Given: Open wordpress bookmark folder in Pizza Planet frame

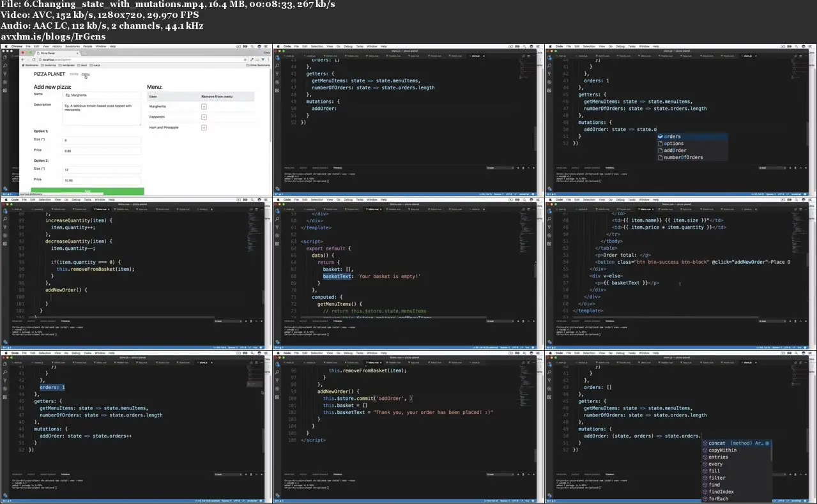Looking at the screenshot, I should (66, 65).
